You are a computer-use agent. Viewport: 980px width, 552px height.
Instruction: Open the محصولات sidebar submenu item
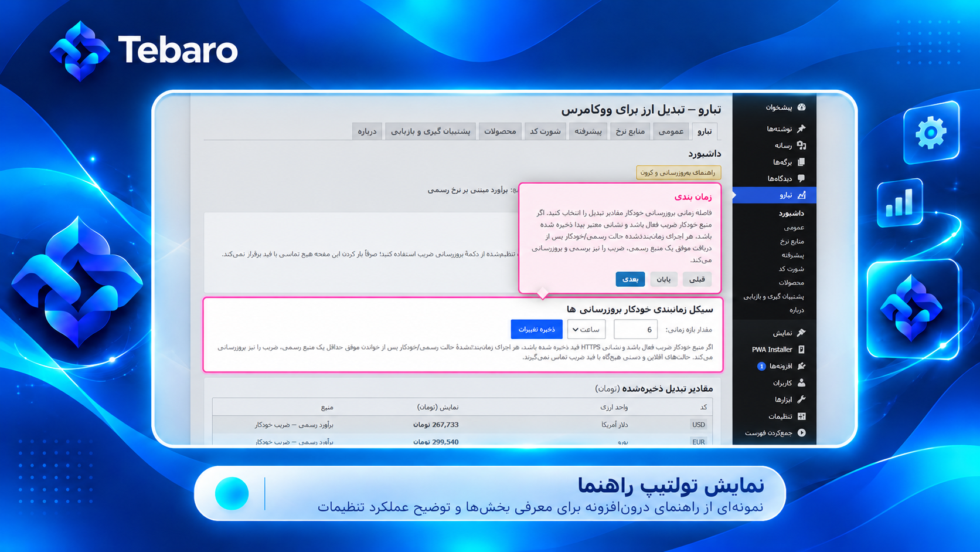coord(791,283)
